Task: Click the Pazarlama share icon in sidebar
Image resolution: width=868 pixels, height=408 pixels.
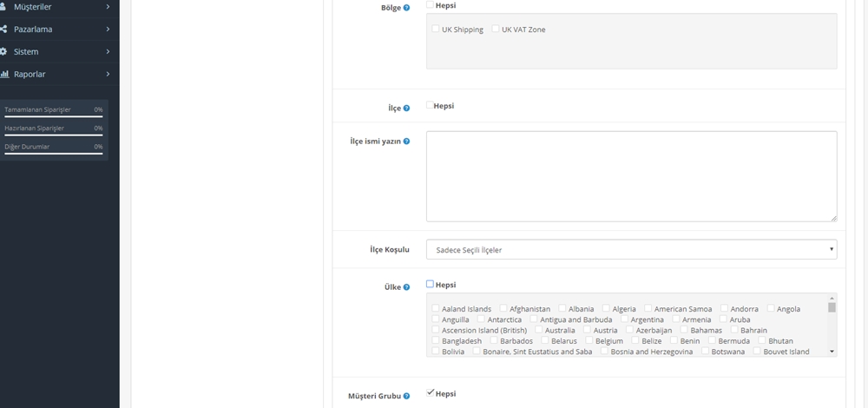Action: 4,30
